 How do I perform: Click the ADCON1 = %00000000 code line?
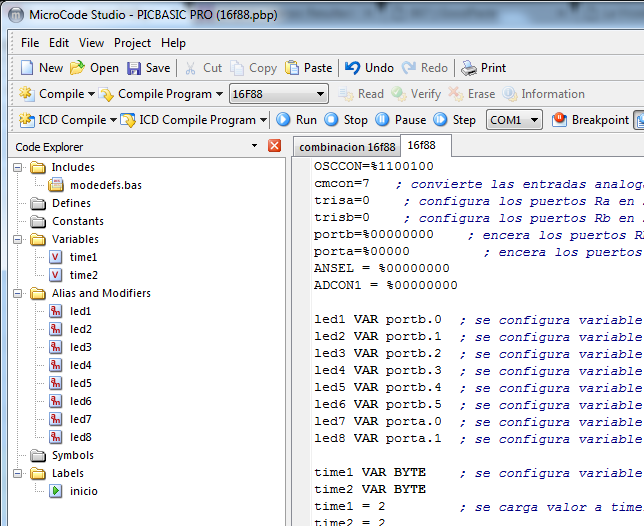point(386,285)
